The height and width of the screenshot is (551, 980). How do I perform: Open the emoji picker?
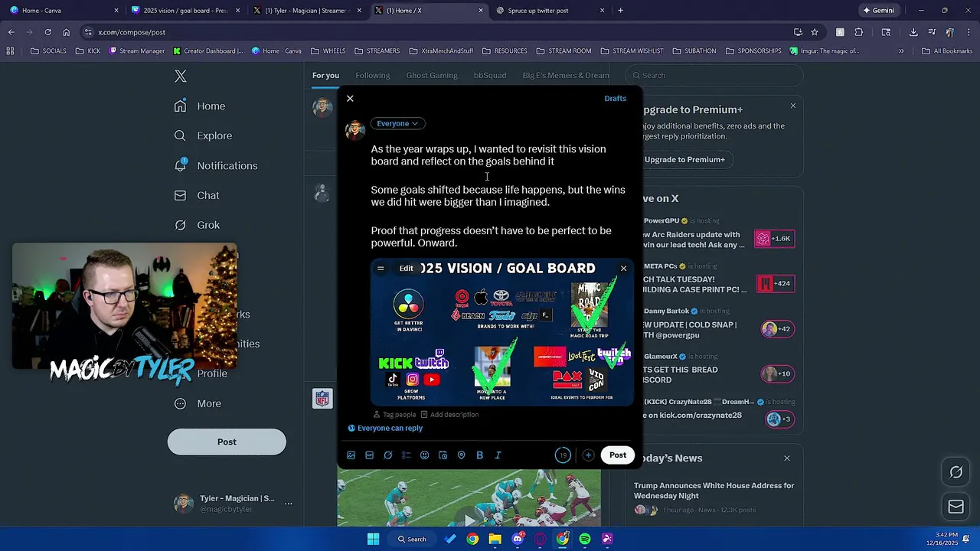pos(425,455)
